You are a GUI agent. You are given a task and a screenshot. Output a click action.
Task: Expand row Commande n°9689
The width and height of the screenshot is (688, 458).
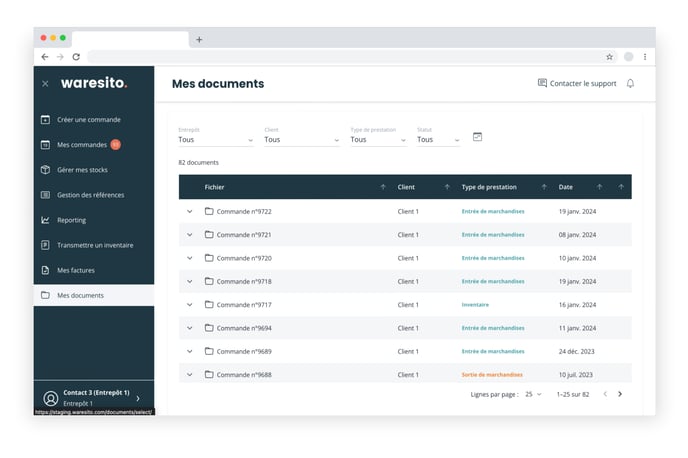190,351
